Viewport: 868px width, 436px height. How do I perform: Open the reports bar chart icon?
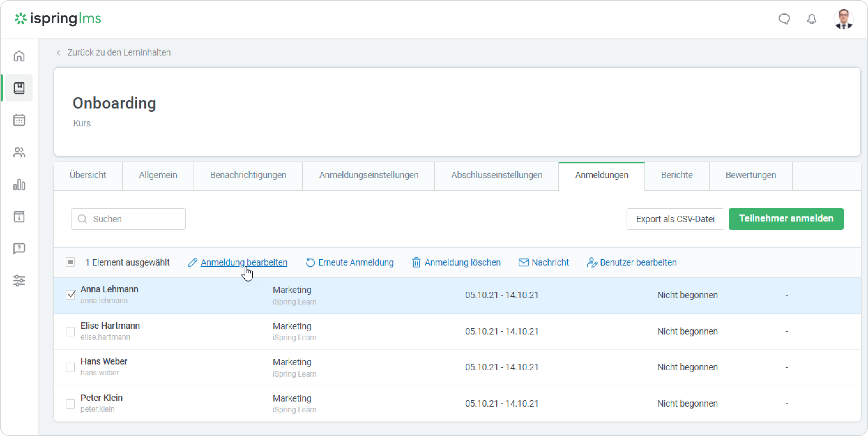point(19,184)
